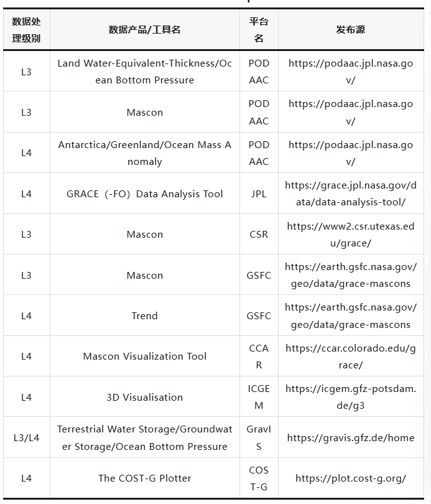Open the www2.csr.utexas.edu/grace link
431x504 pixels.
pos(351,235)
